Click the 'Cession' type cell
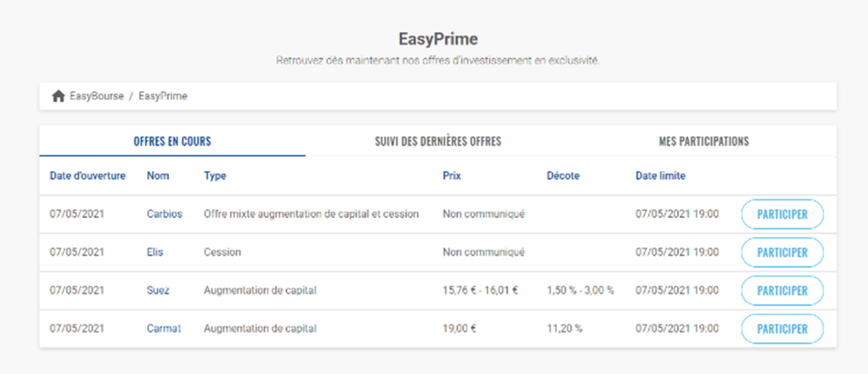Viewport: 868px width, 374px height. pyautogui.click(x=222, y=252)
